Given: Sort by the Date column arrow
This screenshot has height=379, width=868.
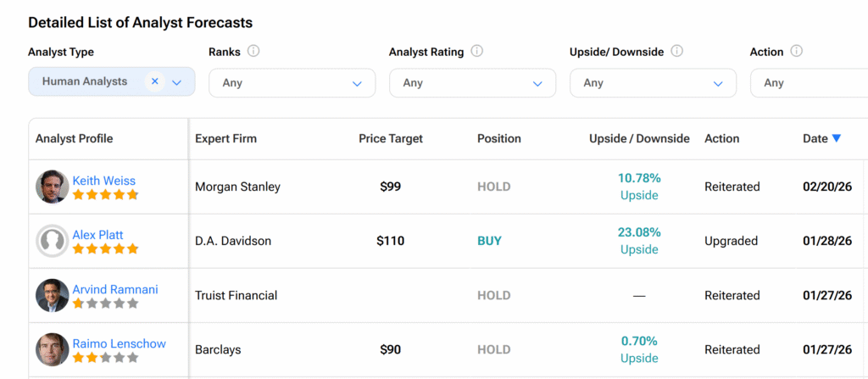Looking at the screenshot, I should [837, 138].
